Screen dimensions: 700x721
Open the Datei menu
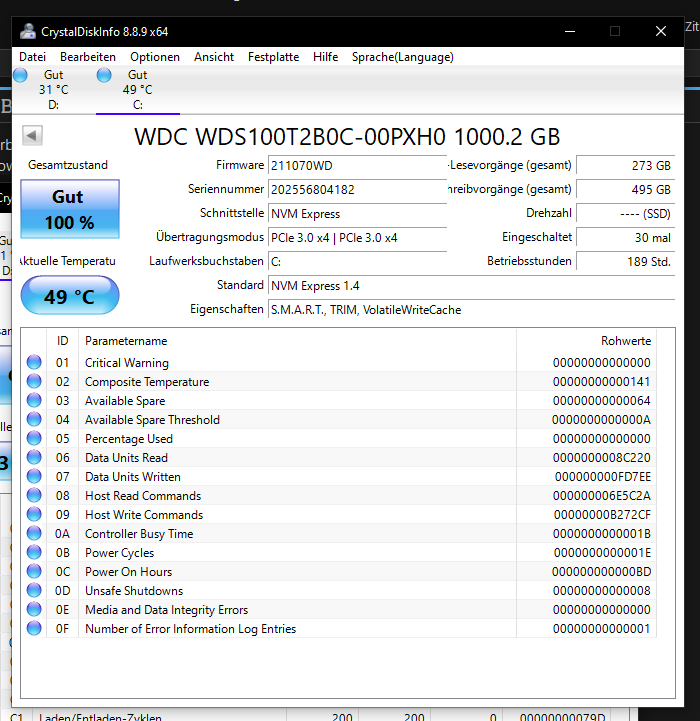point(32,57)
